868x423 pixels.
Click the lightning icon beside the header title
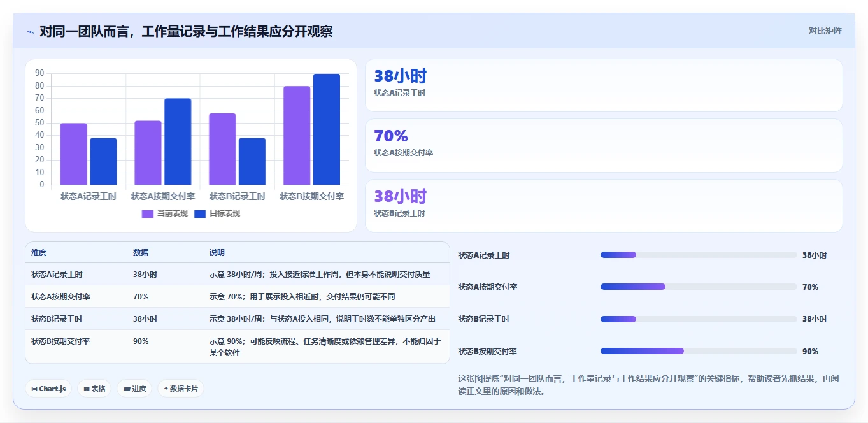[x=30, y=32]
